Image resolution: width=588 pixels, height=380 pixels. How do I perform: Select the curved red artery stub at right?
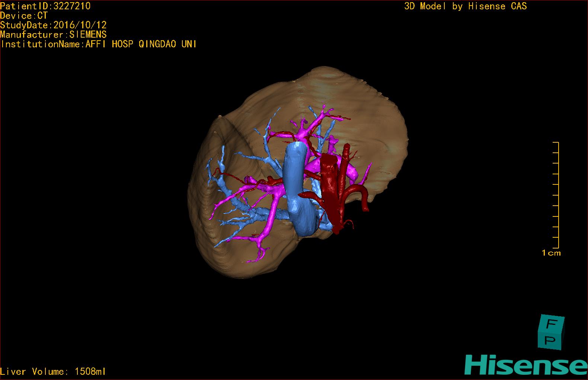pyautogui.click(x=363, y=197)
